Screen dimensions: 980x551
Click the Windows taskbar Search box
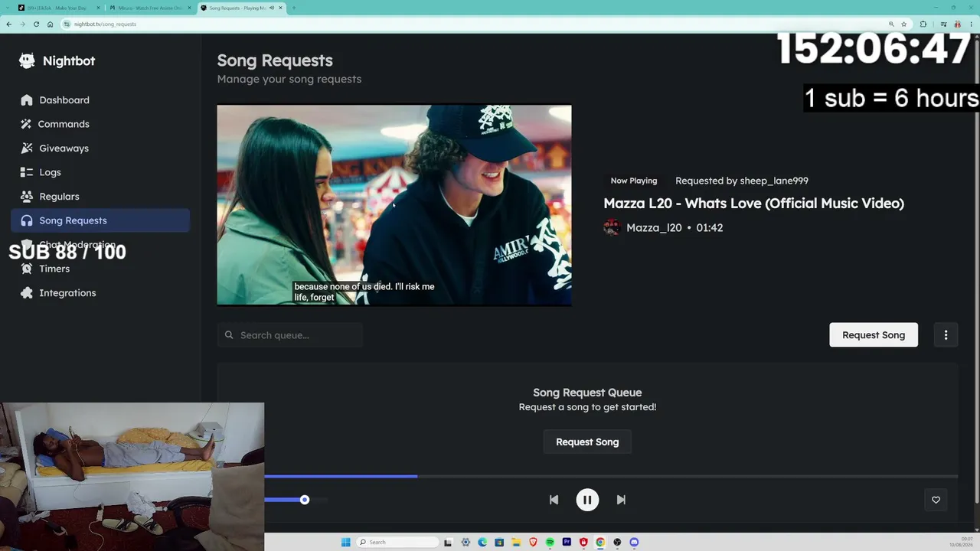tap(397, 543)
